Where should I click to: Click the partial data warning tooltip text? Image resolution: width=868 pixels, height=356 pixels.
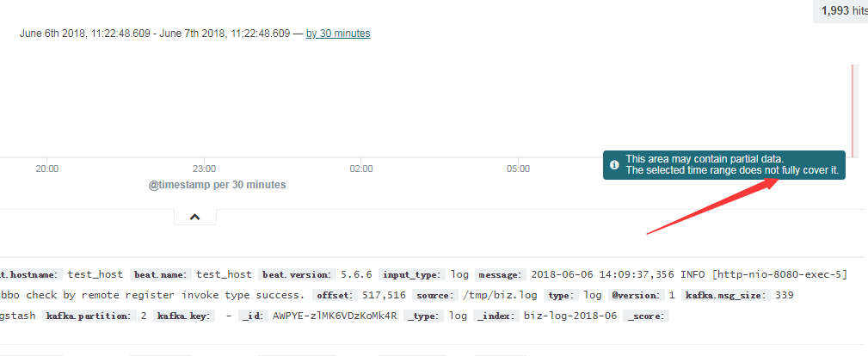[731, 165]
